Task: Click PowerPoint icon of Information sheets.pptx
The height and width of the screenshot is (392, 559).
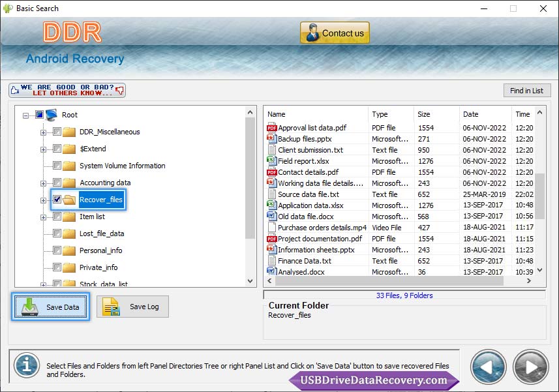Action: 271,249
